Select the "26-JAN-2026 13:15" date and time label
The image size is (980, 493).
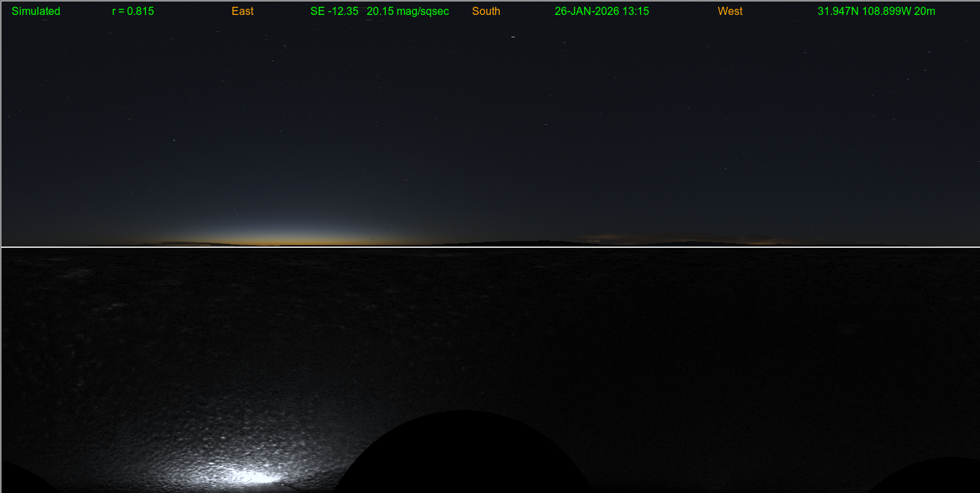602,12
